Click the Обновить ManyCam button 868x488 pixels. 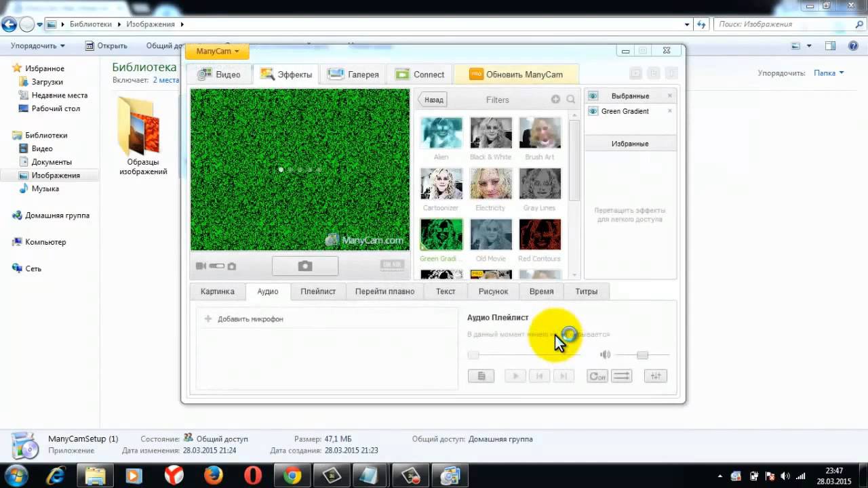click(x=517, y=75)
